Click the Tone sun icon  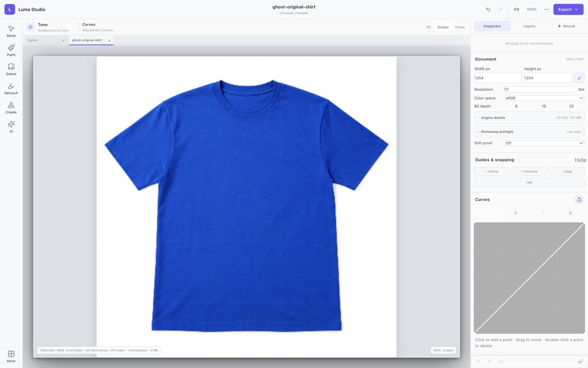(x=31, y=27)
